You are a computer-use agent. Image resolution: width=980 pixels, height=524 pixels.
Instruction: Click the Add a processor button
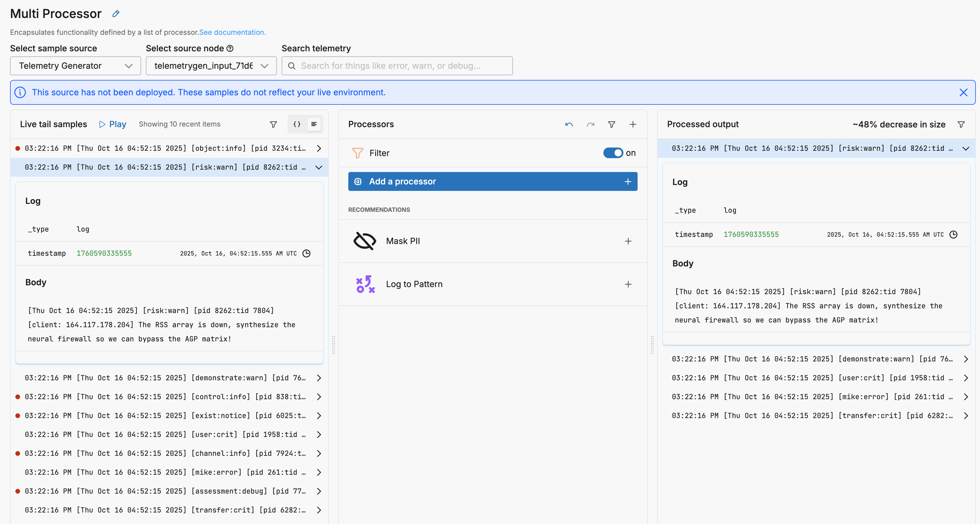coord(492,181)
